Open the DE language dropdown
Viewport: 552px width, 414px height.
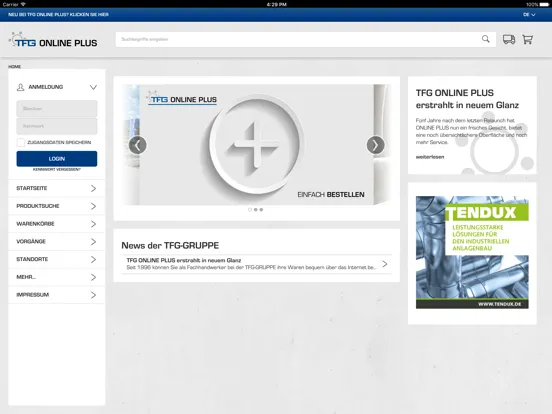pyautogui.click(x=529, y=15)
